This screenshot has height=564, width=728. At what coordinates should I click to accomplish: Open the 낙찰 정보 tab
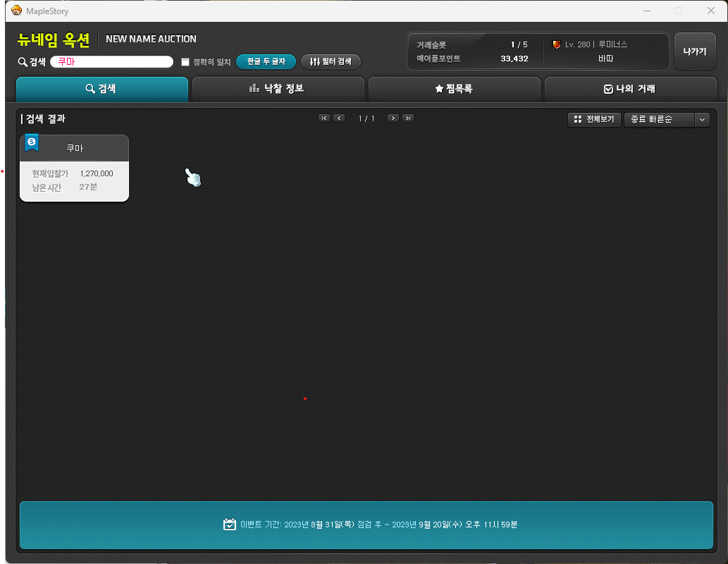pos(278,89)
